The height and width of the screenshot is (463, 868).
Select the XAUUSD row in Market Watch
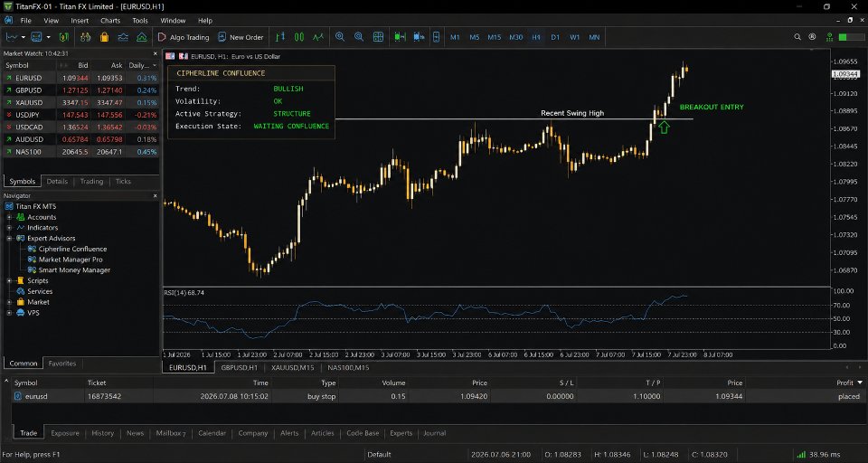click(80, 102)
